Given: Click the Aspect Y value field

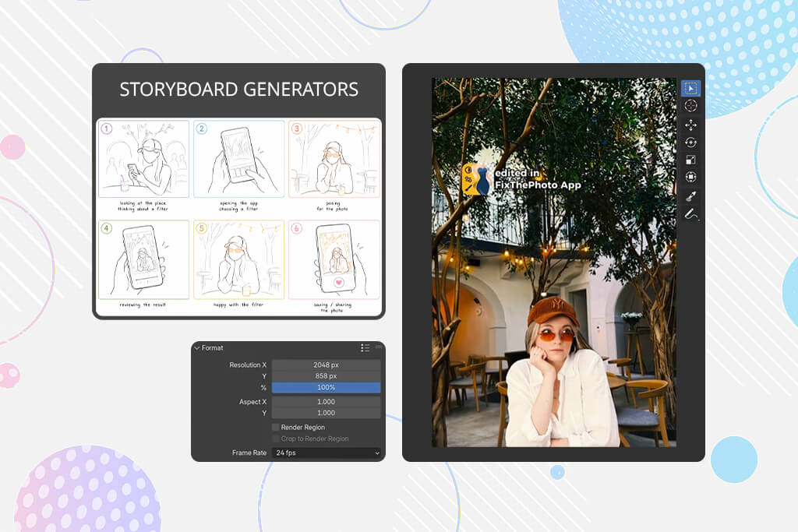Looking at the screenshot, I should click(x=327, y=413).
